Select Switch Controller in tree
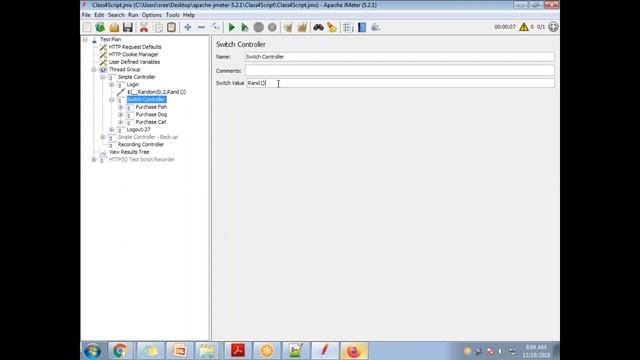 pyautogui.click(x=146, y=100)
